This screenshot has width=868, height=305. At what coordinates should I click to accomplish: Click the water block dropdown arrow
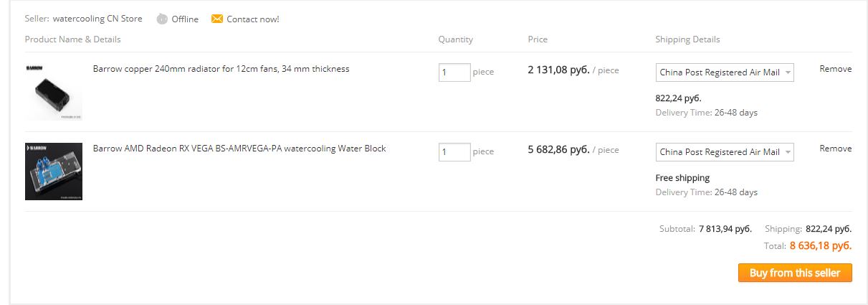788,152
